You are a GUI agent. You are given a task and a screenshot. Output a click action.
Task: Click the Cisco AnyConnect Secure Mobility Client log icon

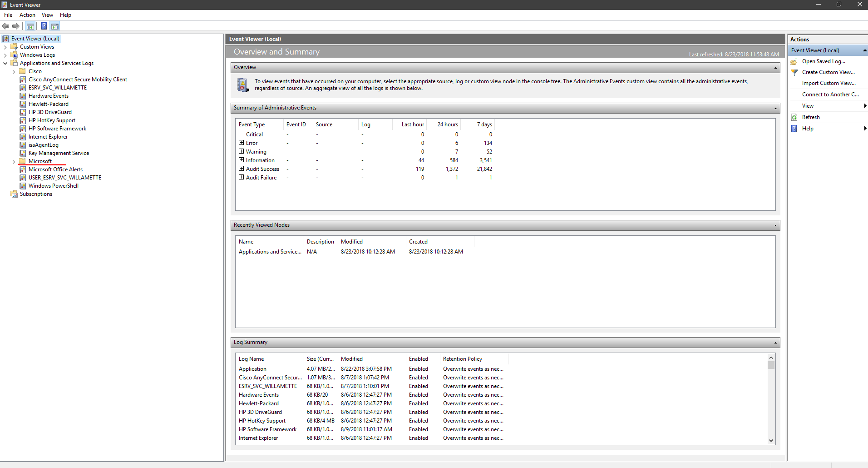pos(23,80)
